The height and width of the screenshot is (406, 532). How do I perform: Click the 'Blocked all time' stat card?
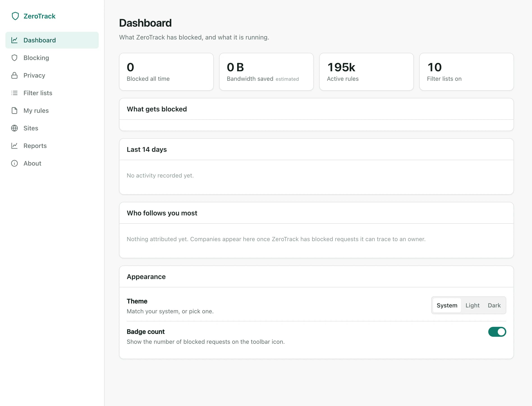pos(166,72)
